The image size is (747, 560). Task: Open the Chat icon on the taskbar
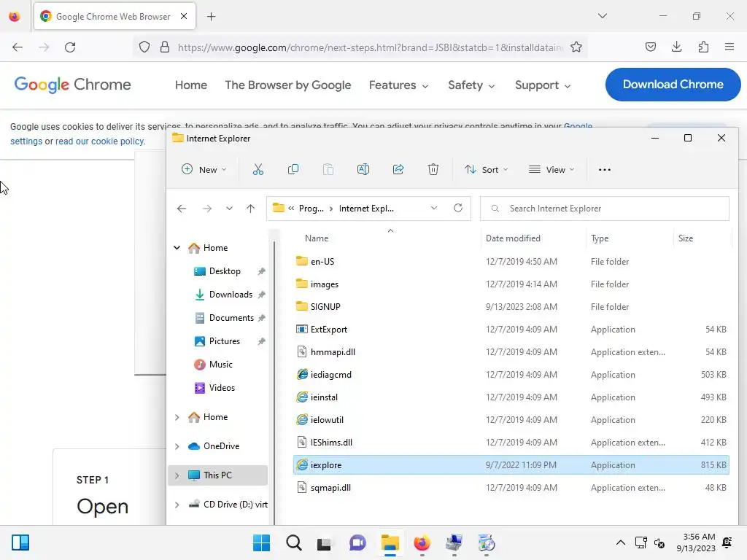[x=357, y=542]
